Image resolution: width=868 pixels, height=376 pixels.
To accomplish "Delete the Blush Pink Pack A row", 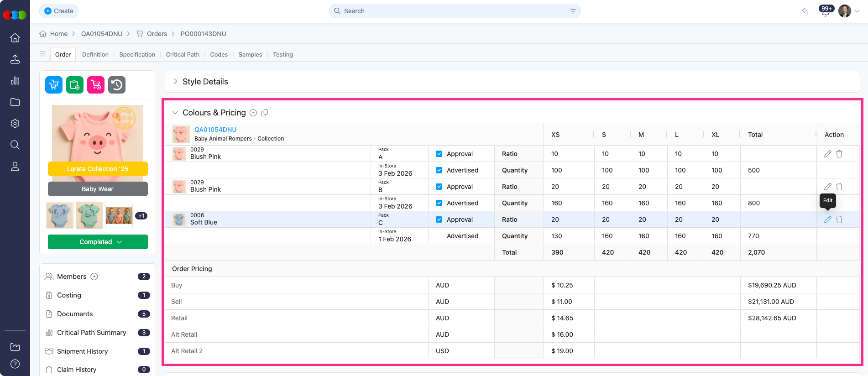I will point(839,154).
